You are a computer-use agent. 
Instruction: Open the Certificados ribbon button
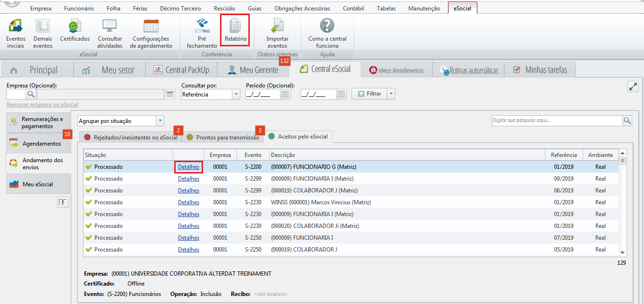point(75,30)
